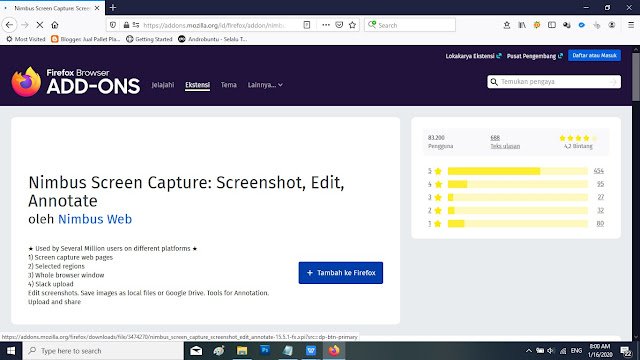Stop loading with the X button
This screenshot has height=360, width=640.
tap(40, 25)
